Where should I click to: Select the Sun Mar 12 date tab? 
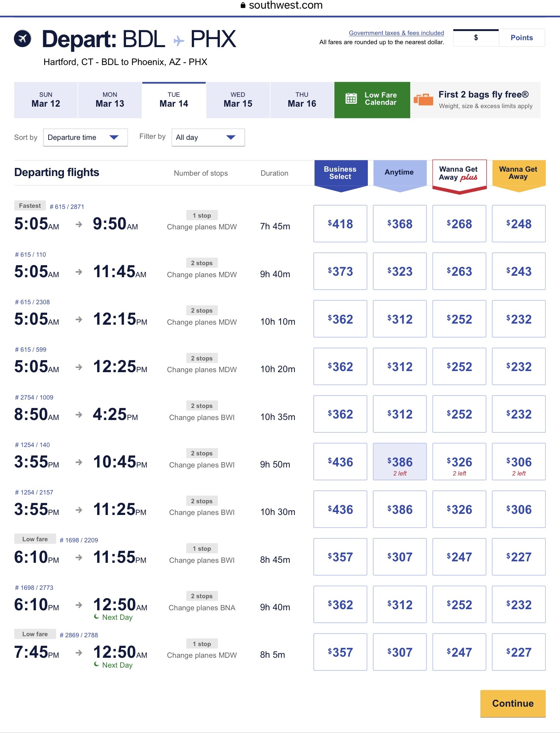click(46, 100)
